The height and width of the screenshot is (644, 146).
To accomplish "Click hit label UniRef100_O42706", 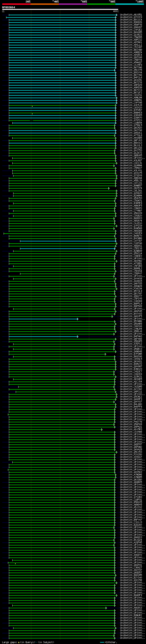I will click(x=131, y=130).
